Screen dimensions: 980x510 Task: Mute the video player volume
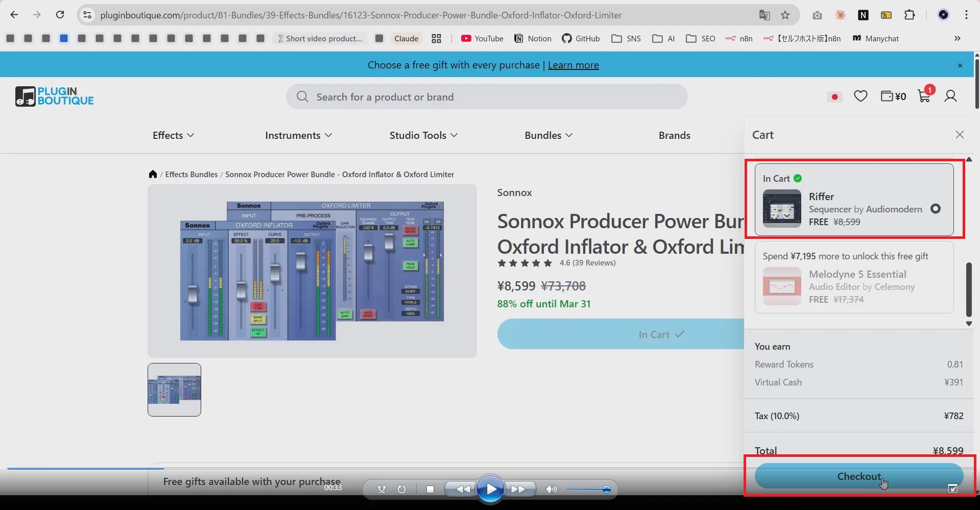[x=551, y=490]
